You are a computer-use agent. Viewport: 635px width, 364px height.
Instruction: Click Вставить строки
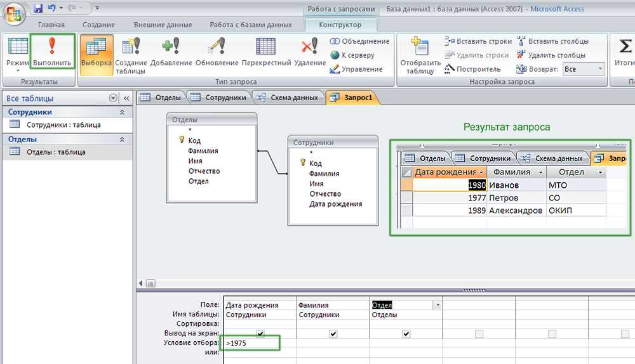(x=478, y=41)
